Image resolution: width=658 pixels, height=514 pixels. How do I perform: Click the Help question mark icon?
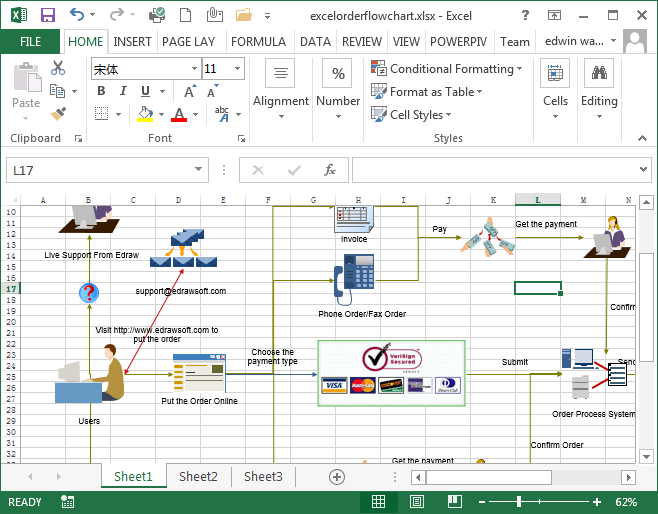[527, 15]
